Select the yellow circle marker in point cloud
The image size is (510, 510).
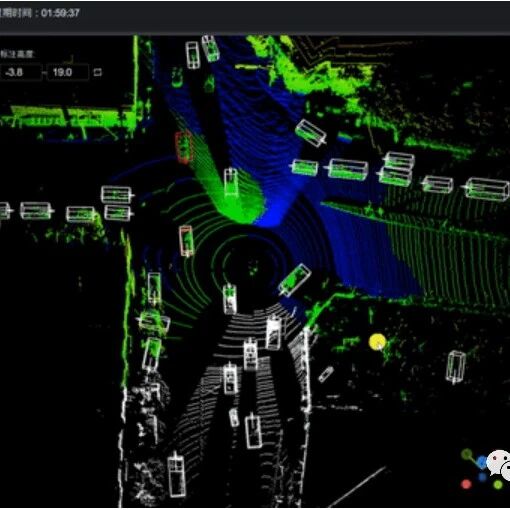(378, 342)
